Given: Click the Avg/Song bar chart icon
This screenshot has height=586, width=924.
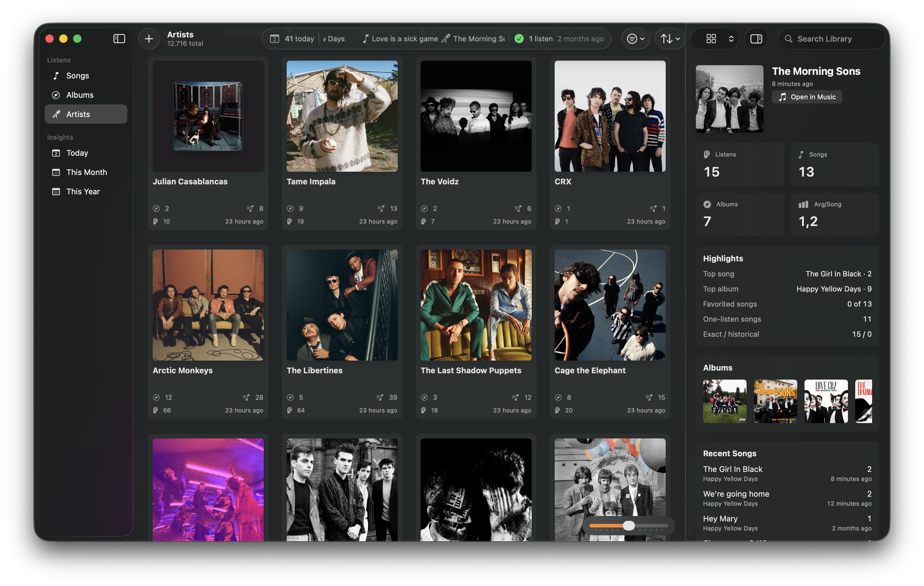Looking at the screenshot, I should click(x=803, y=204).
